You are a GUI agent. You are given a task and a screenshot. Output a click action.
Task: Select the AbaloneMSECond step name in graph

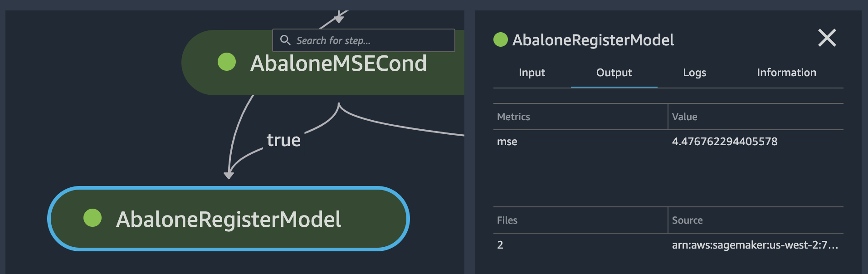click(338, 63)
